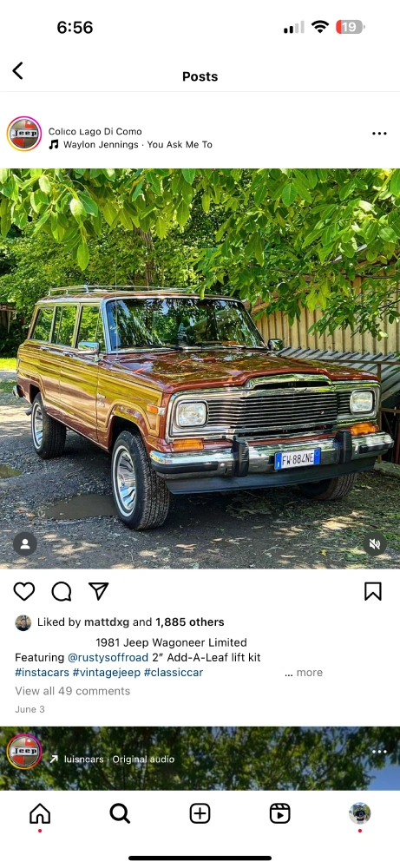Like the post with the heart icon

click(x=23, y=591)
